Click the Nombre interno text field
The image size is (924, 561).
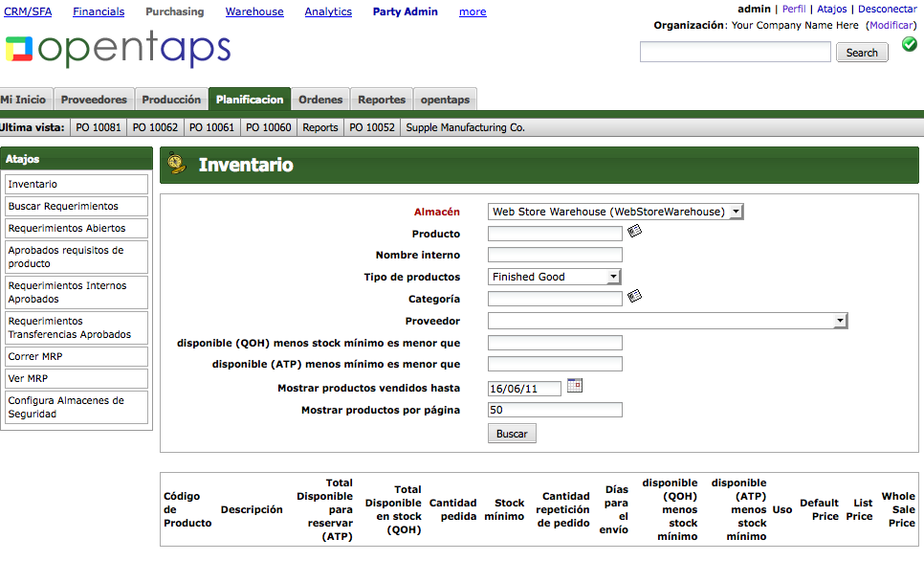(555, 255)
